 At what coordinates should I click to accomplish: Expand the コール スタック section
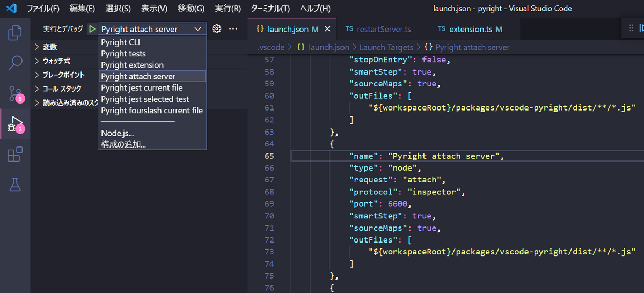click(x=62, y=89)
